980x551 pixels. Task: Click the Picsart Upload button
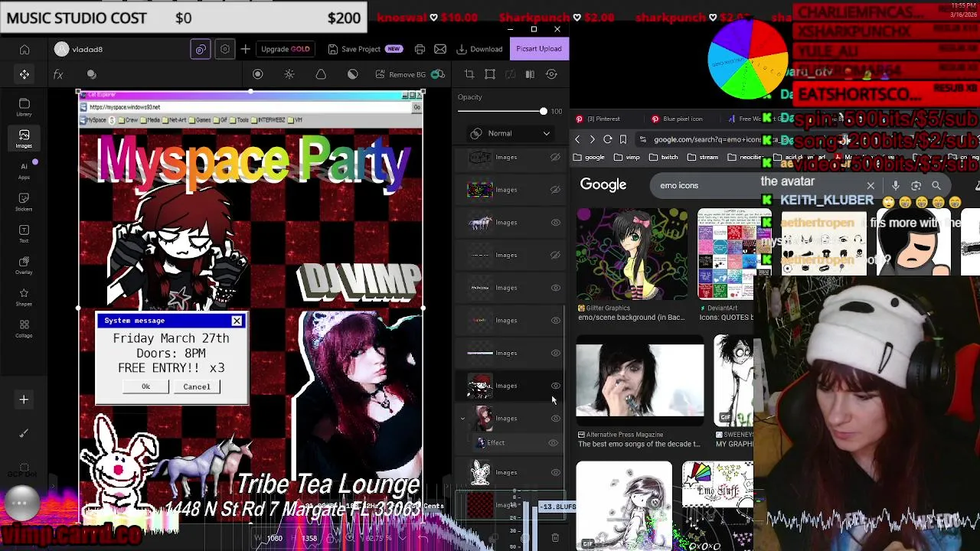[x=538, y=49]
